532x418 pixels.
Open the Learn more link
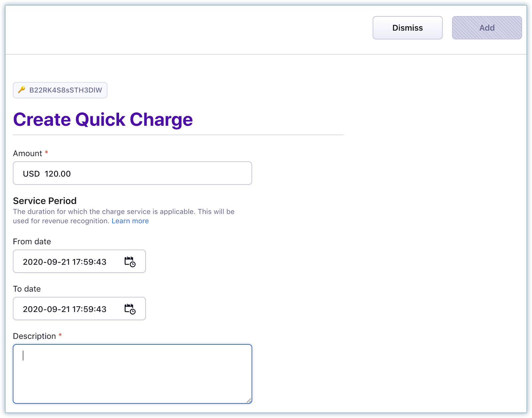coord(130,221)
